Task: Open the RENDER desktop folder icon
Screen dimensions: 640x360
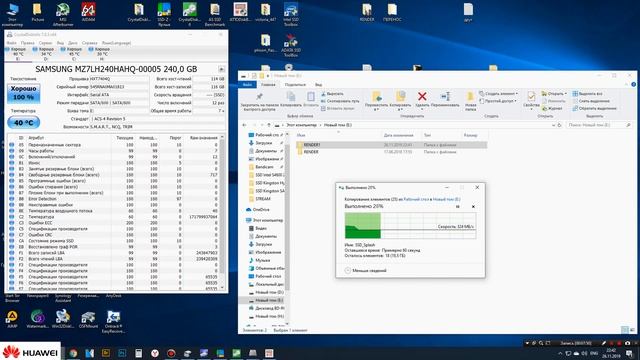Action: click(x=367, y=12)
